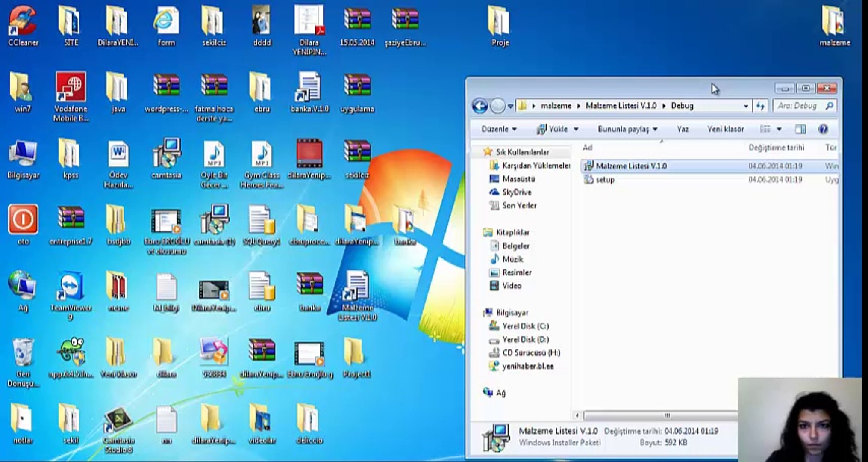This screenshot has height=462, width=868.
Task: Click the malzeme breadcrumb segment
Action: pyautogui.click(x=556, y=106)
